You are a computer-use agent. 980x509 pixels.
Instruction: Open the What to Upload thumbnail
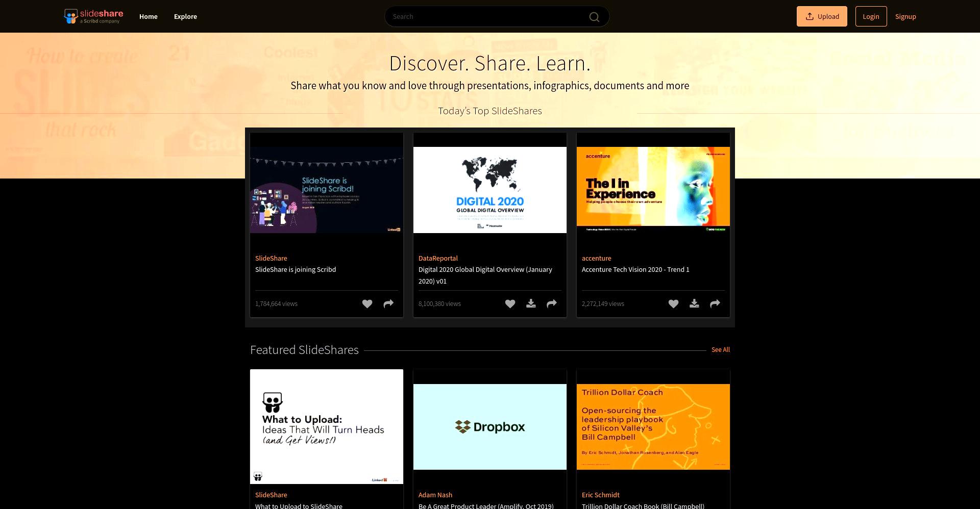[x=327, y=426]
